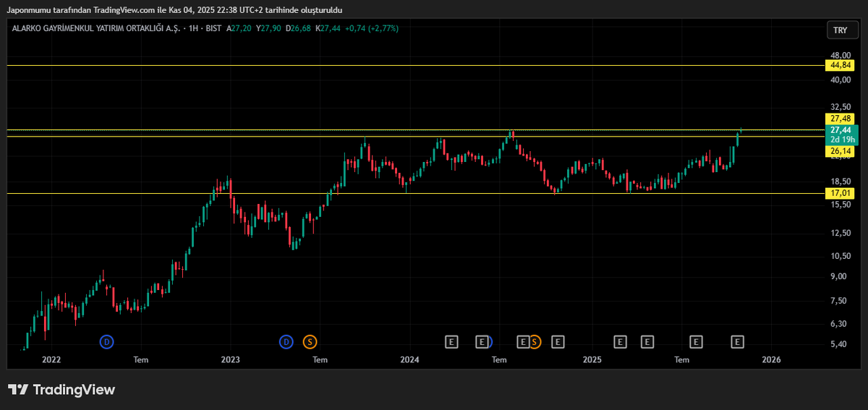Image resolution: width=868 pixels, height=410 pixels.
Task: Click the 1H interval label in the header
Action: pos(192,28)
